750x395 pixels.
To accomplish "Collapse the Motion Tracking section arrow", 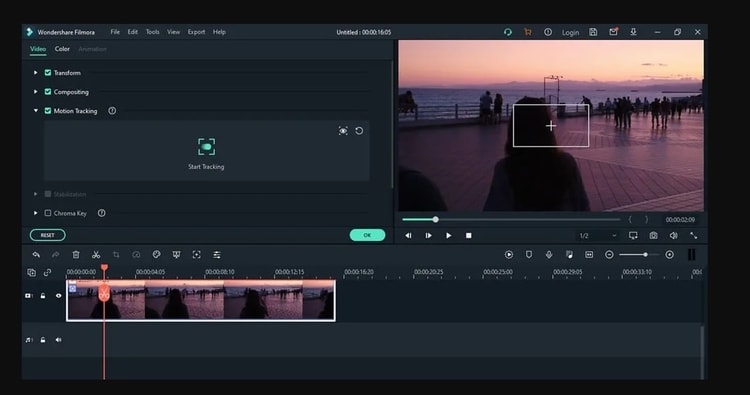I will click(x=35, y=111).
